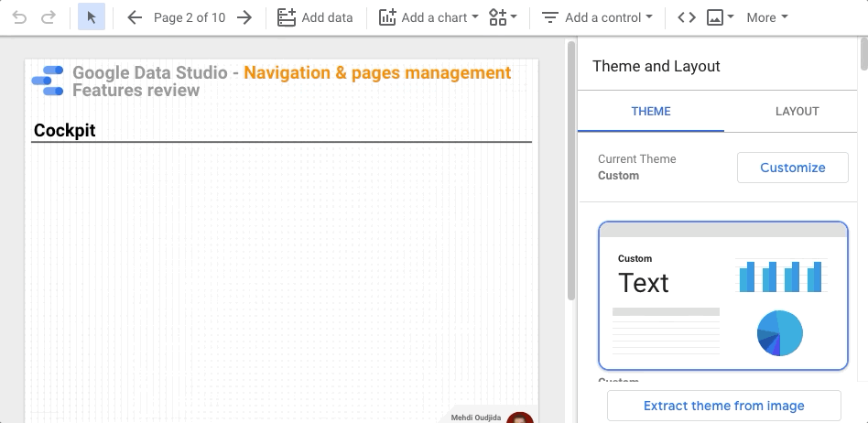Open the Add a chart dropdown
This screenshot has width=868, height=423.
(429, 17)
